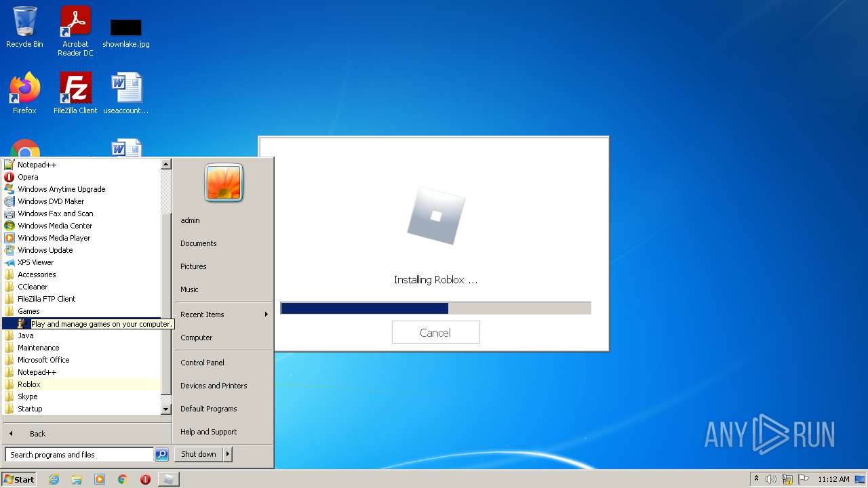The height and width of the screenshot is (488, 868).
Task: Click the search magnifier button
Action: [161, 455]
